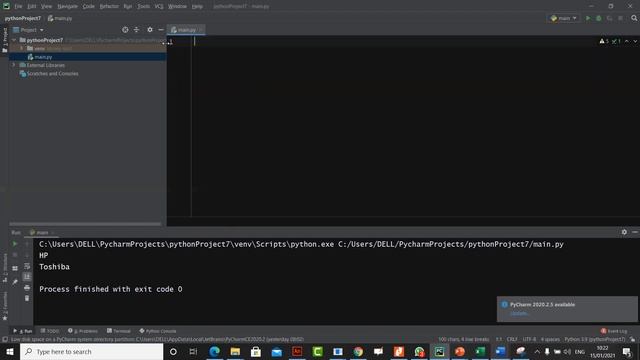Open Code menu

pyautogui.click(x=88, y=6)
